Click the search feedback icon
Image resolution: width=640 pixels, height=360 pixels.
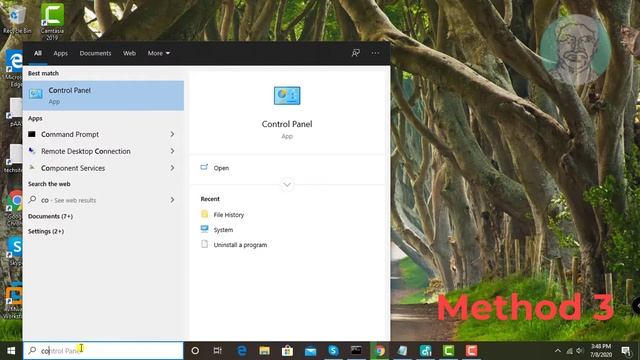pos(356,53)
